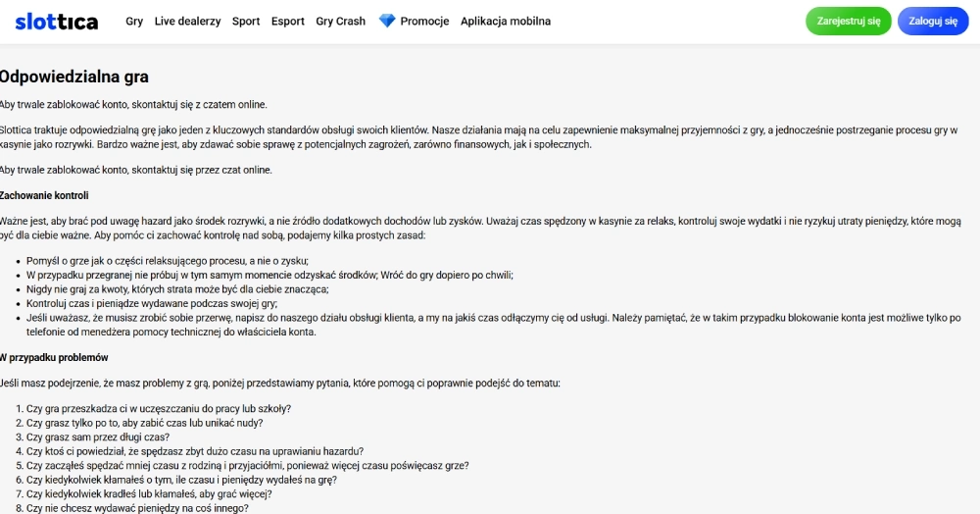
Task: Click question six about kłamałeś o czasie
Action: 181,480
